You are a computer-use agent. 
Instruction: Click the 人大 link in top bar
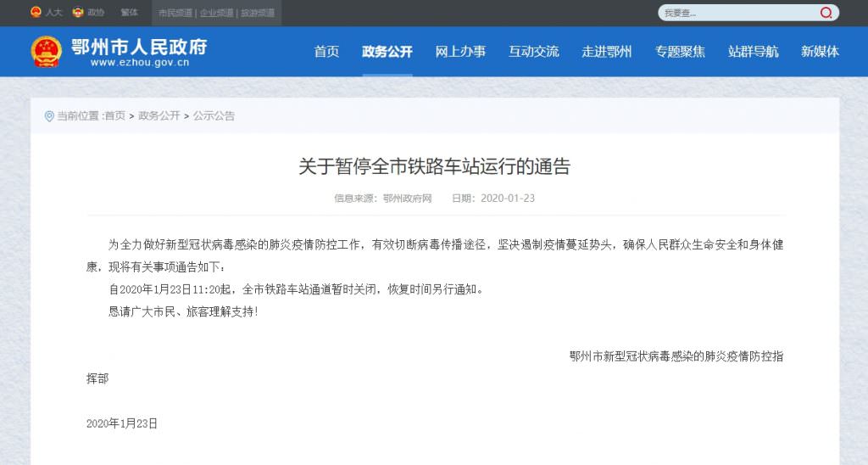pos(53,12)
